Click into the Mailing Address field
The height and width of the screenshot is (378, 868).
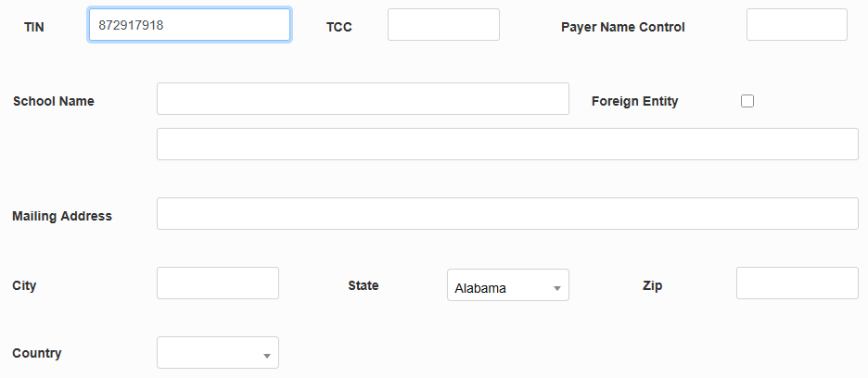click(x=507, y=214)
